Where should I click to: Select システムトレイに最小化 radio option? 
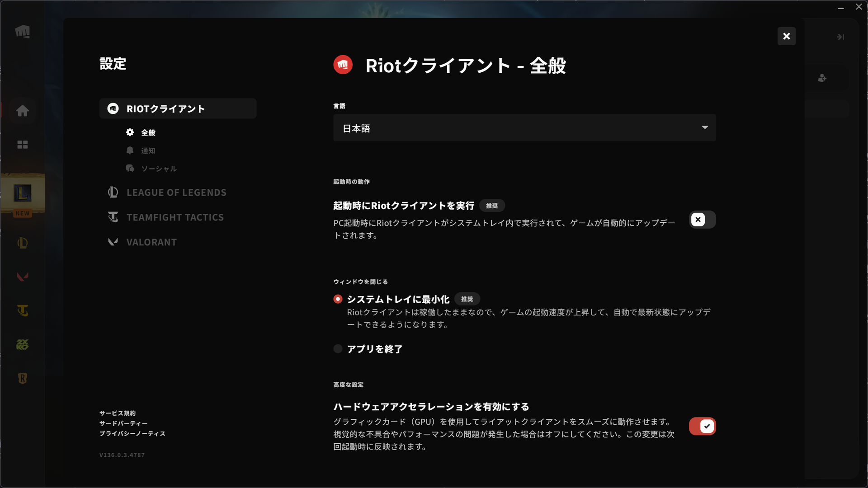pos(338,299)
